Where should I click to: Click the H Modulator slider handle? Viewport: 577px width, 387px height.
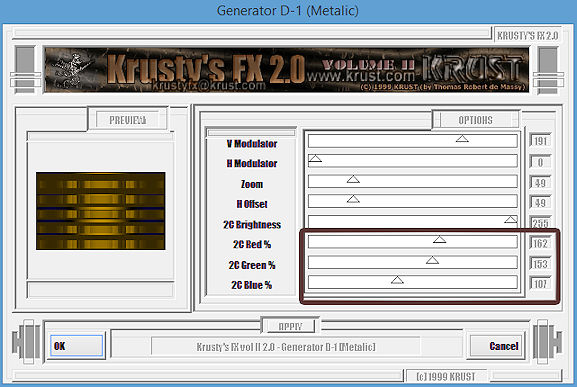315,159
